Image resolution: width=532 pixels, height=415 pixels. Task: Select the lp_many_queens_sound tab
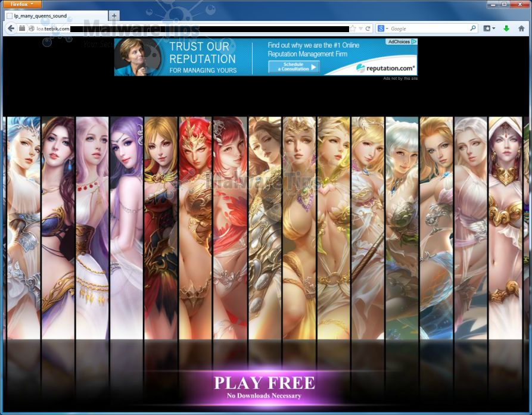point(57,15)
